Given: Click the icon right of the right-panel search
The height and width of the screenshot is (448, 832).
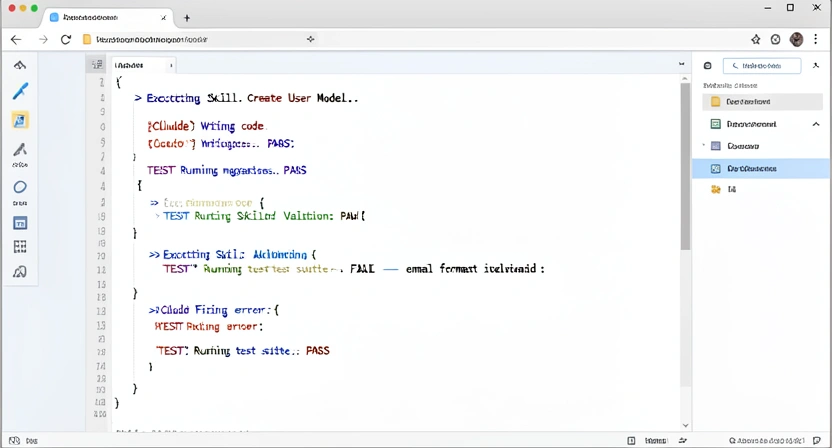Looking at the screenshot, I should tap(816, 65).
